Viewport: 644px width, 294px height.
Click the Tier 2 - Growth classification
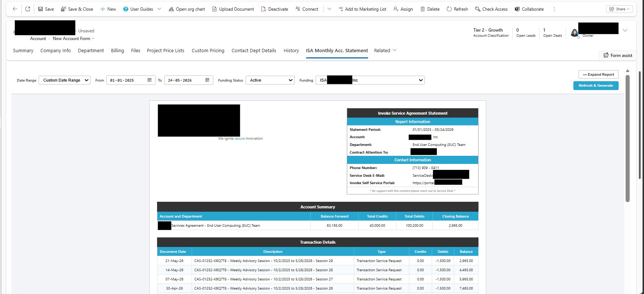(488, 30)
